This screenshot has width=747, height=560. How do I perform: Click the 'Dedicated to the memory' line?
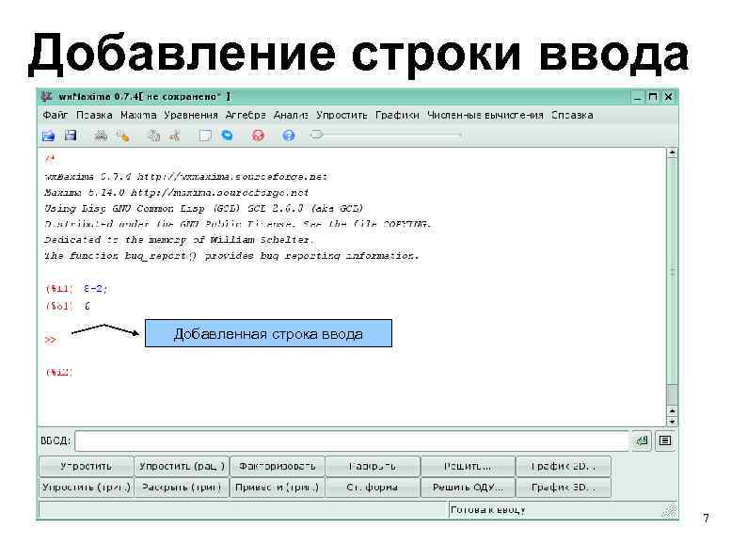[179, 240]
